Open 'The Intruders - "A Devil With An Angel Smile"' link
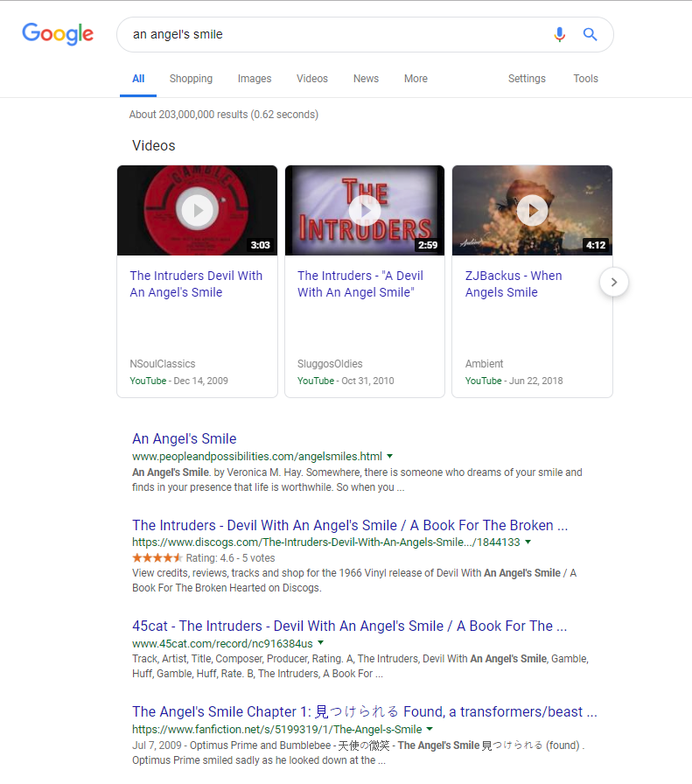The image size is (692, 784). (360, 284)
